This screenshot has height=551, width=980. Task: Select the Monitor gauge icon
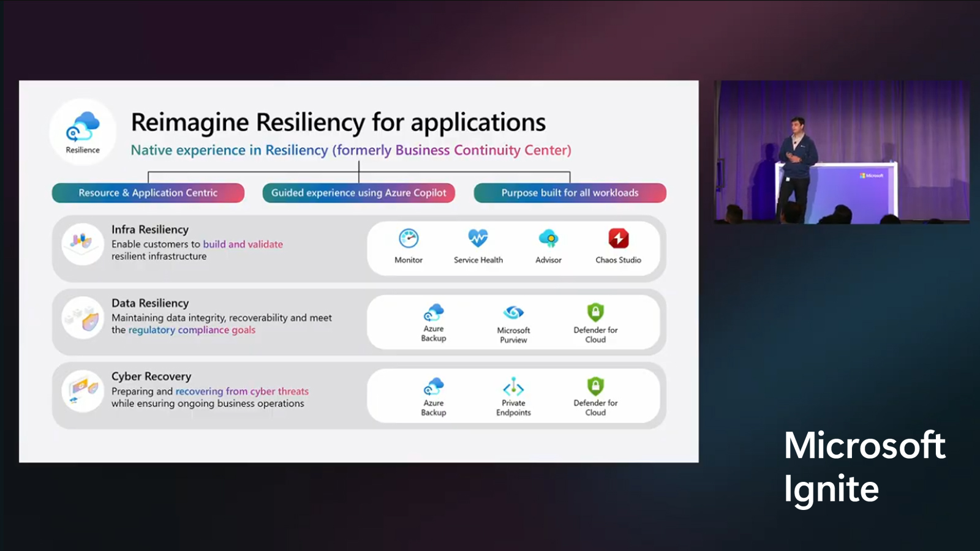click(x=409, y=239)
